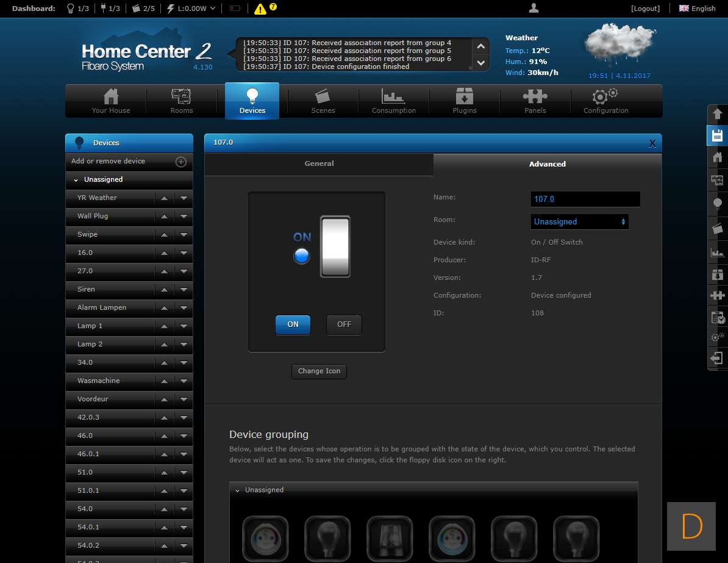Turn the device OFF
The width and height of the screenshot is (728, 563).
click(344, 325)
